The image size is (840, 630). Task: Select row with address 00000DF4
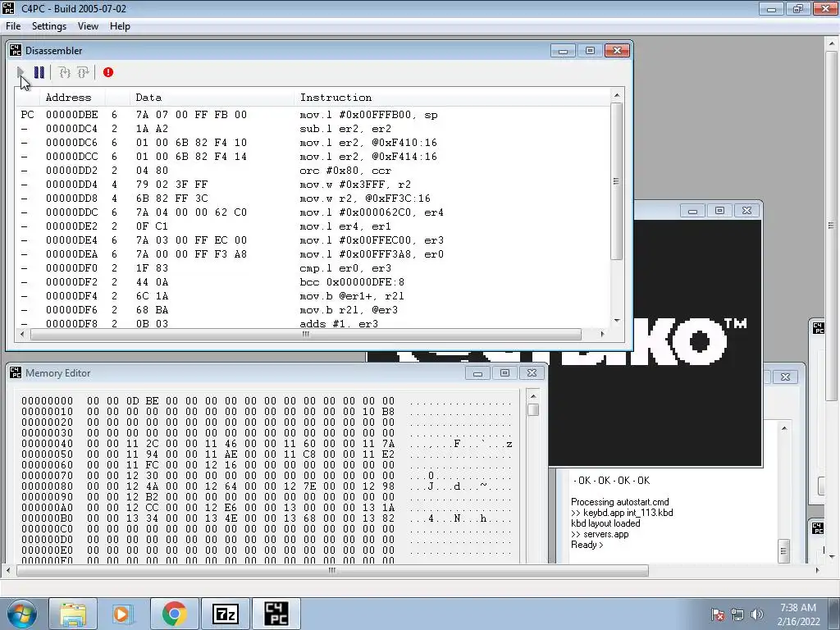[x=313, y=295]
